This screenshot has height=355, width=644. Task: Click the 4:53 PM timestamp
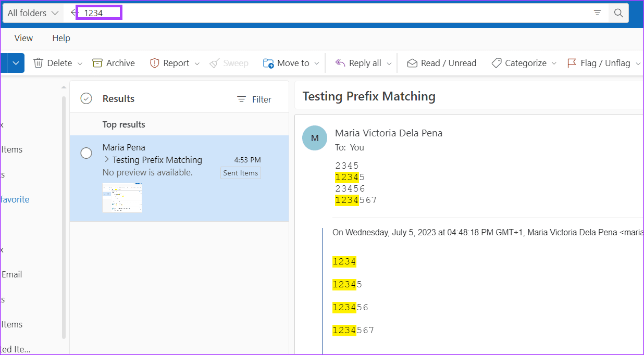coord(247,160)
